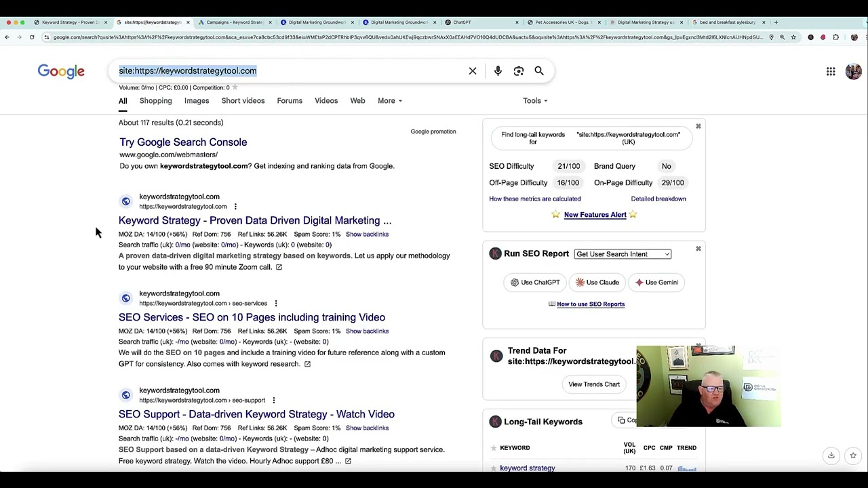Open options menu for seo-support result
868x488 pixels.
click(273, 401)
